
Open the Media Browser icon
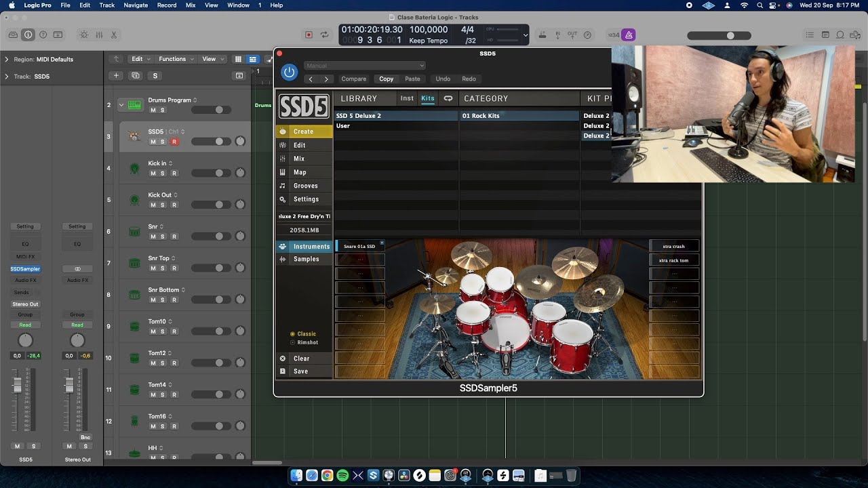(x=855, y=35)
